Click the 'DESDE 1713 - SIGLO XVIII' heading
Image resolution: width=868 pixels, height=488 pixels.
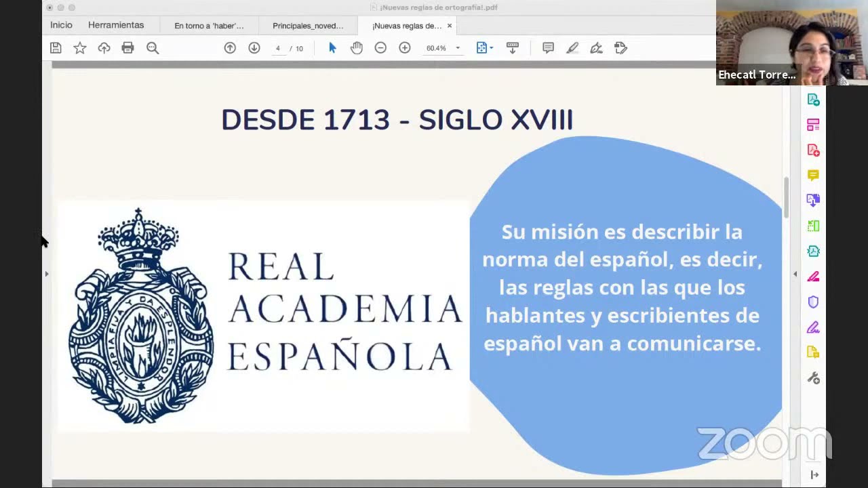click(x=397, y=120)
